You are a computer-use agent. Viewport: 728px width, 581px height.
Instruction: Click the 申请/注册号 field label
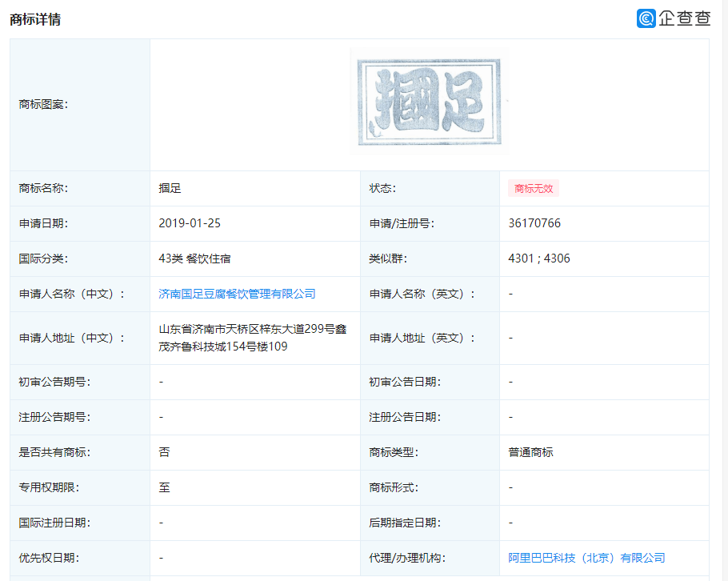point(402,223)
